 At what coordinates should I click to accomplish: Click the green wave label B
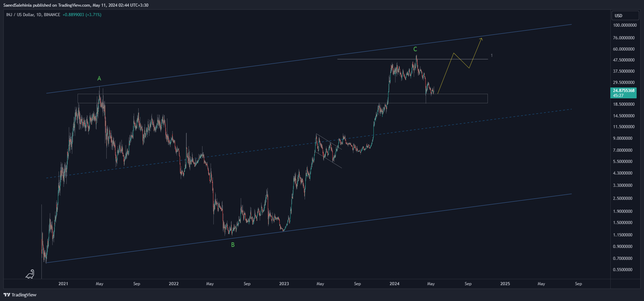(x=233, y=245)
